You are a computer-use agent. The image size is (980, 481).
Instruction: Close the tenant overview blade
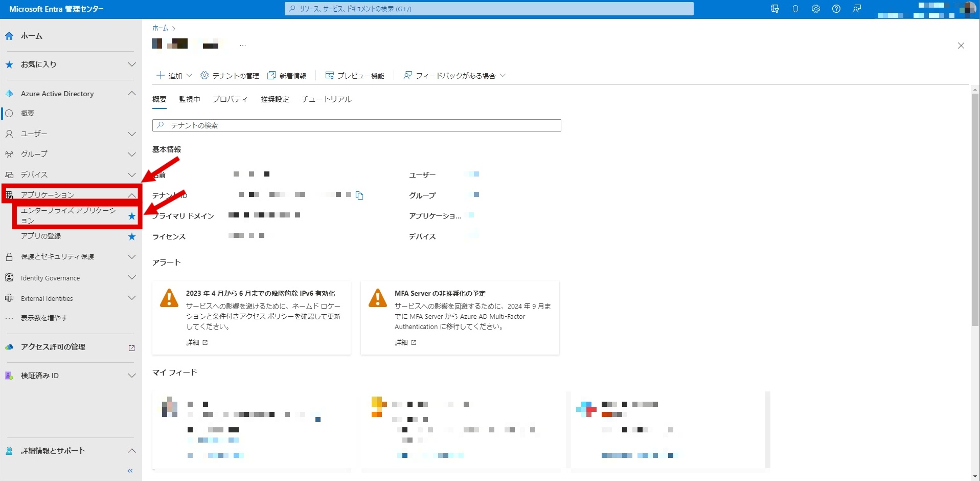pyautogui.click(x=961, y=46)
